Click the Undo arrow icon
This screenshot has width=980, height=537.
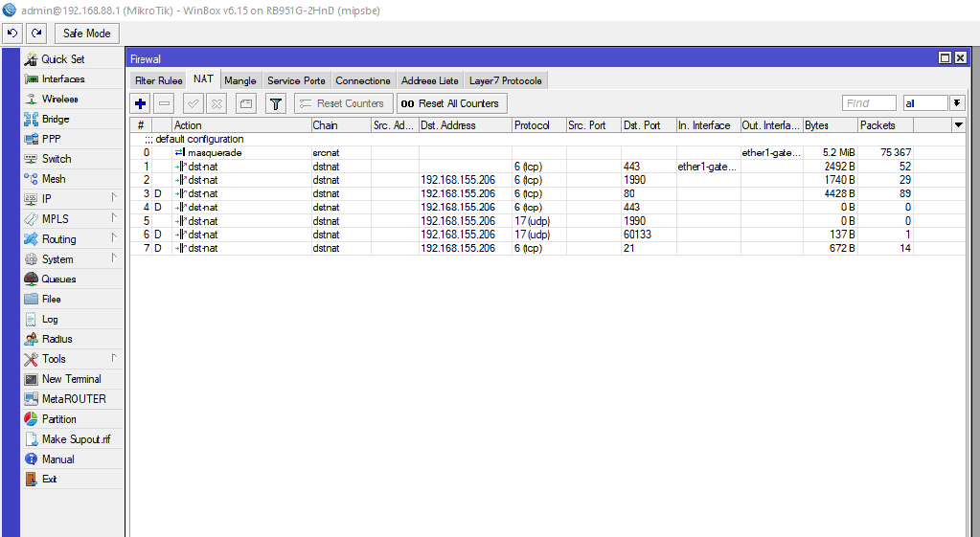12,34
